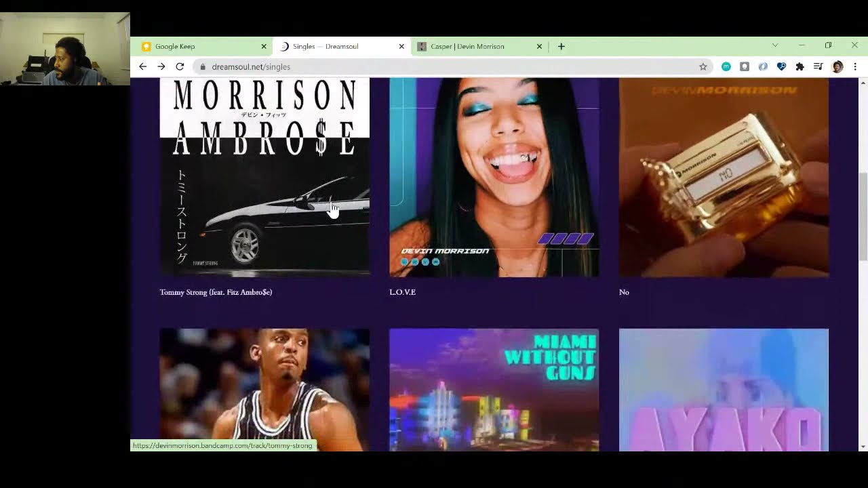Click the 'No' title link

point(624,292)
